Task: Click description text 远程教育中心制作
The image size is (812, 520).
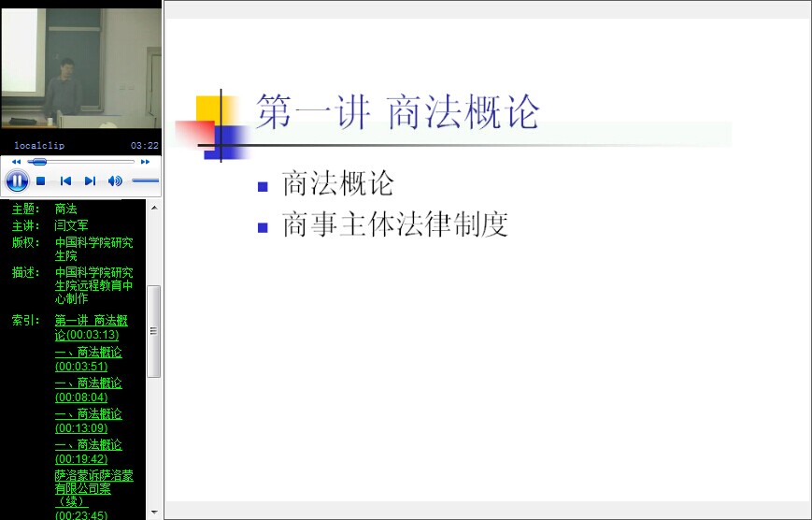Action: tap(93, 293)
